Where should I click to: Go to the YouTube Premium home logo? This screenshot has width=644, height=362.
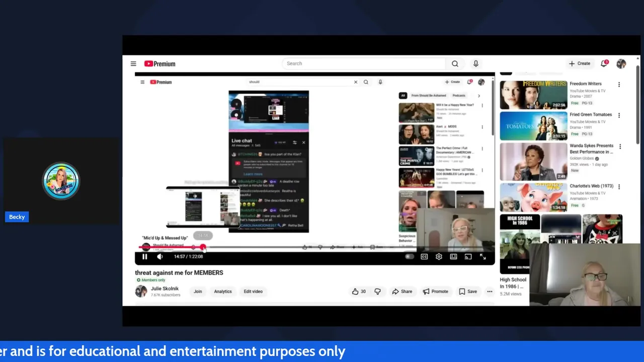point(160,64)
